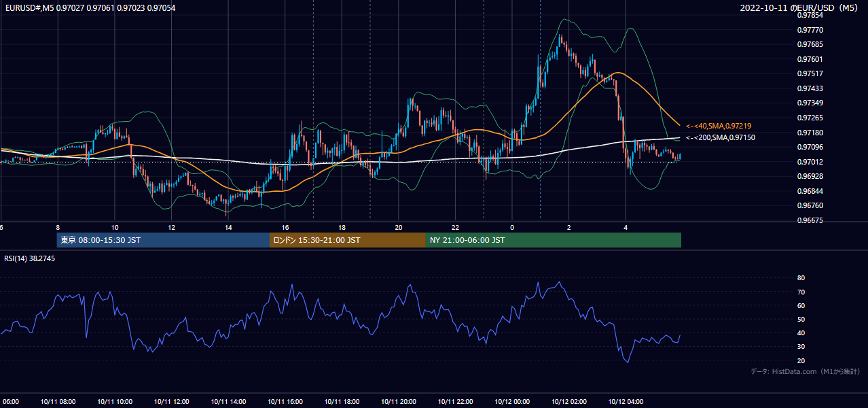Click price axis value 0.96844
The image size is (868, 408).
(x=810, y=191)
